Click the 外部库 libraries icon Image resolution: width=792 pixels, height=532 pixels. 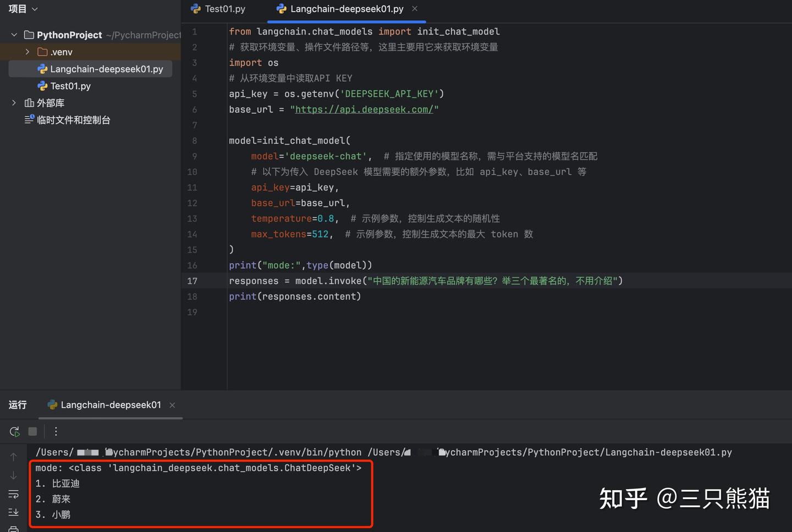tap(31, 103)
